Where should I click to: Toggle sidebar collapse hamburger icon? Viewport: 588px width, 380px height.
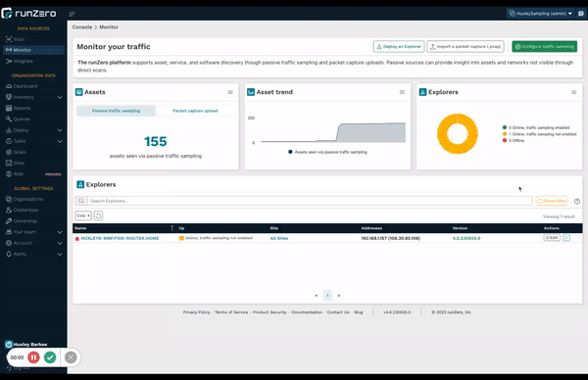click(72, 15)
